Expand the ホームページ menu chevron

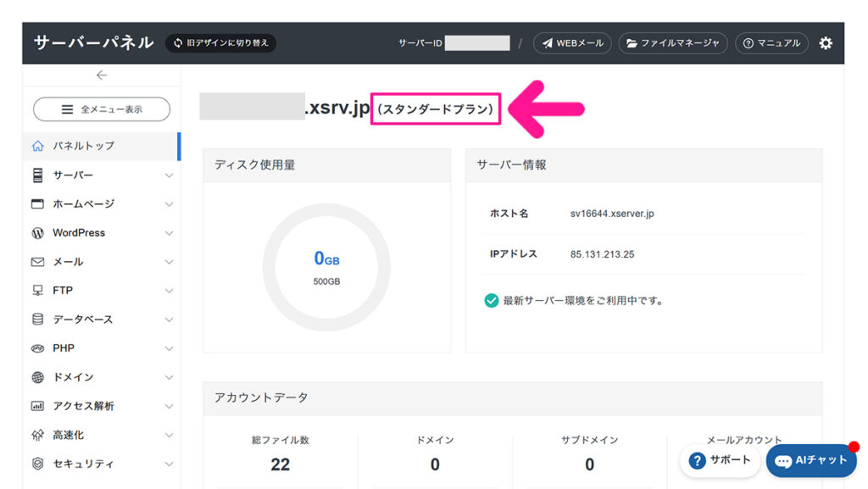click(169, 204)
